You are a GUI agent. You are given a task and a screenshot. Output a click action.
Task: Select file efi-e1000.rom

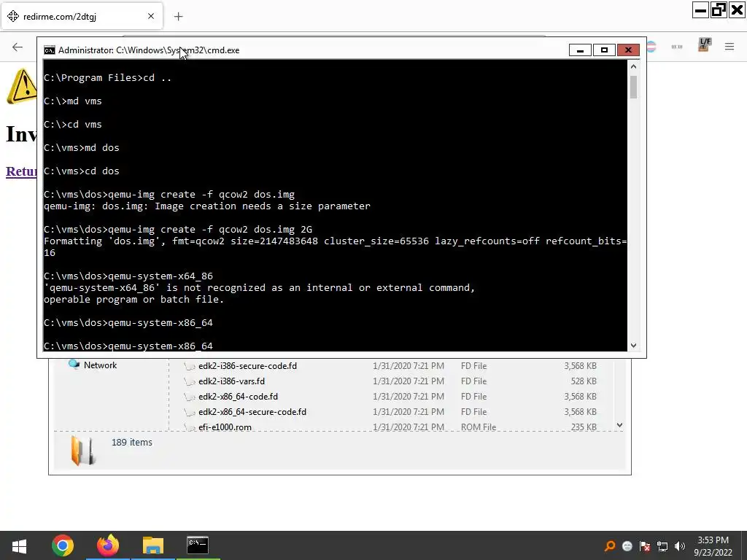[225, 427]
